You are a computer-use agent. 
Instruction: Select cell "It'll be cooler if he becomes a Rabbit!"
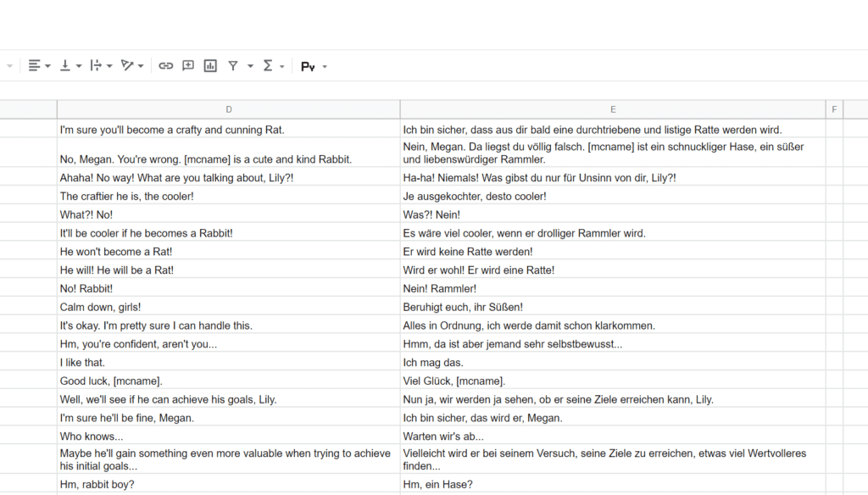(229, 232)
